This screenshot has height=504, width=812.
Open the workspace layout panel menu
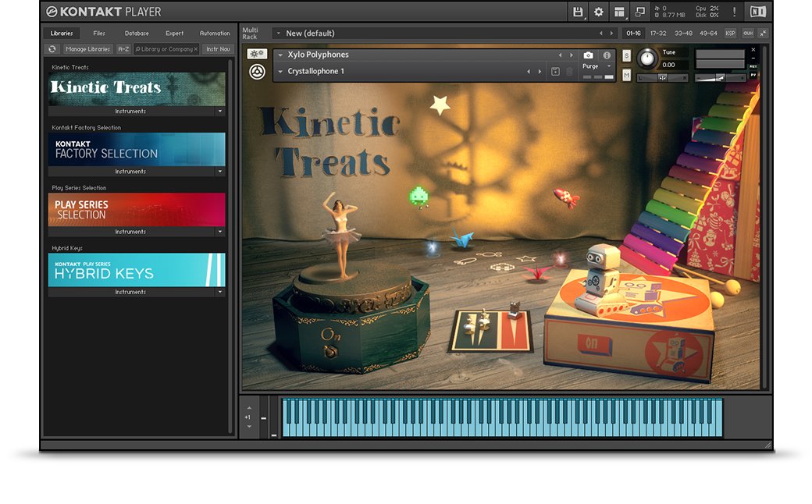(619, 12)
